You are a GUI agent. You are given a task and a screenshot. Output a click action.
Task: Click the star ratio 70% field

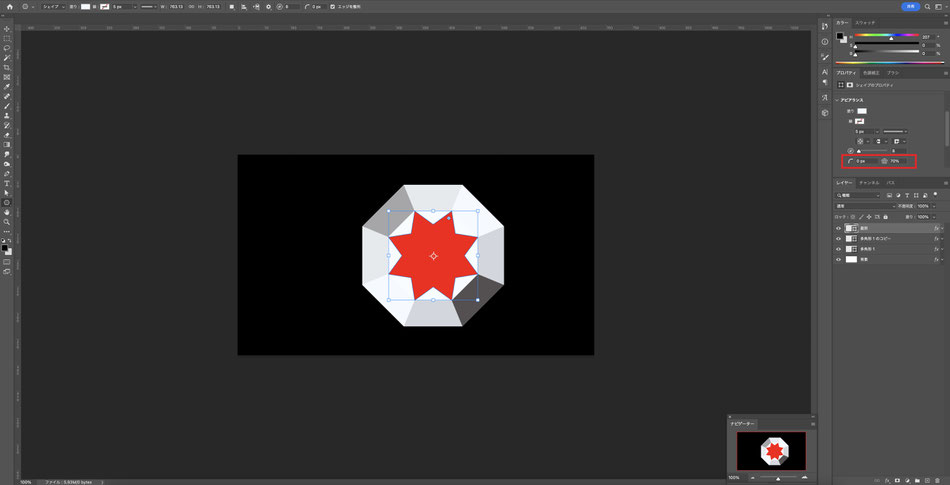(899, 161)
